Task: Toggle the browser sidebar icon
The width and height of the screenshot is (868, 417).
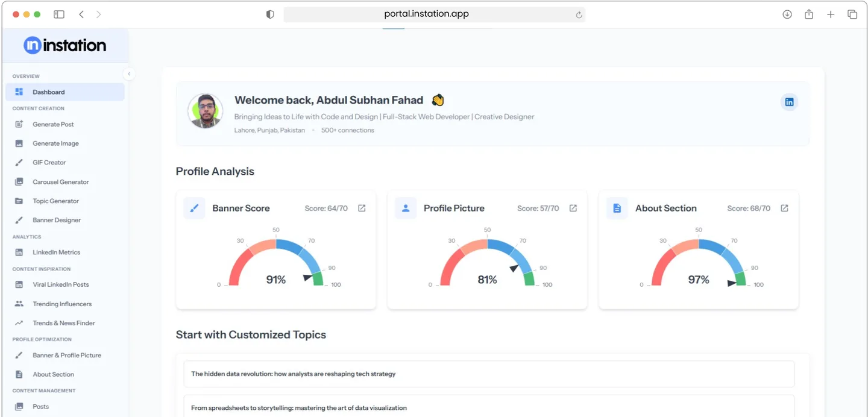Action: tap(59, 14)
